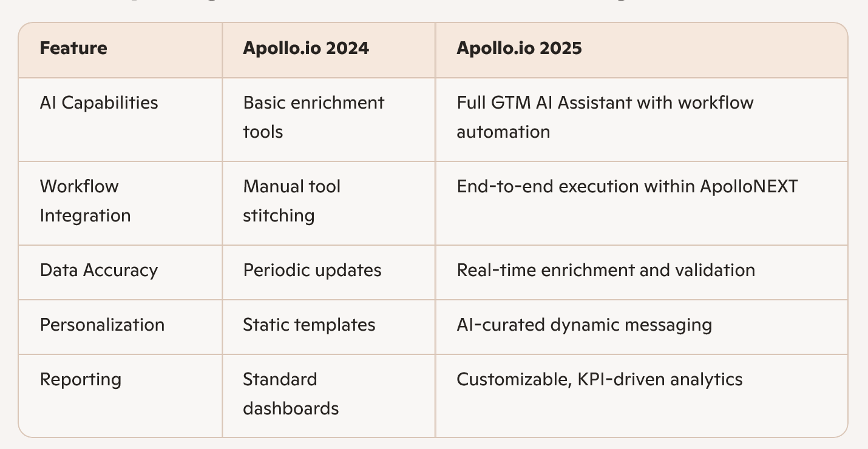
Task: Select the Personalization row label
Action: [x=102, y=325]
